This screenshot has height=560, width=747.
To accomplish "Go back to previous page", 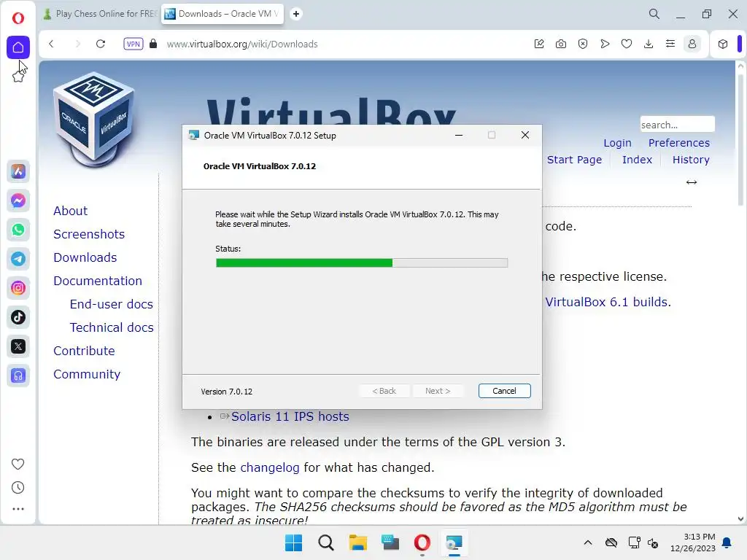I will pos(52,44).
